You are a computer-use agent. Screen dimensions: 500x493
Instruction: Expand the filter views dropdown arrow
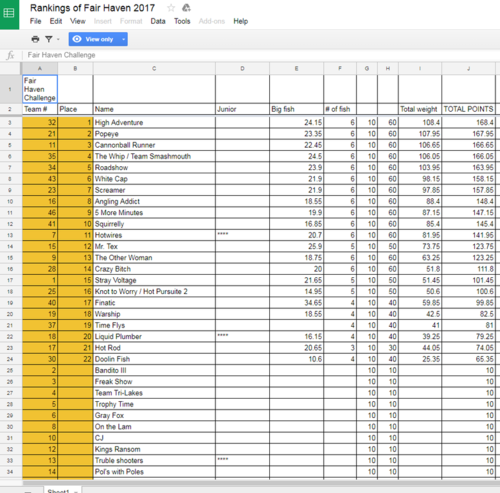pyautogui.click(x=58, y=39)
